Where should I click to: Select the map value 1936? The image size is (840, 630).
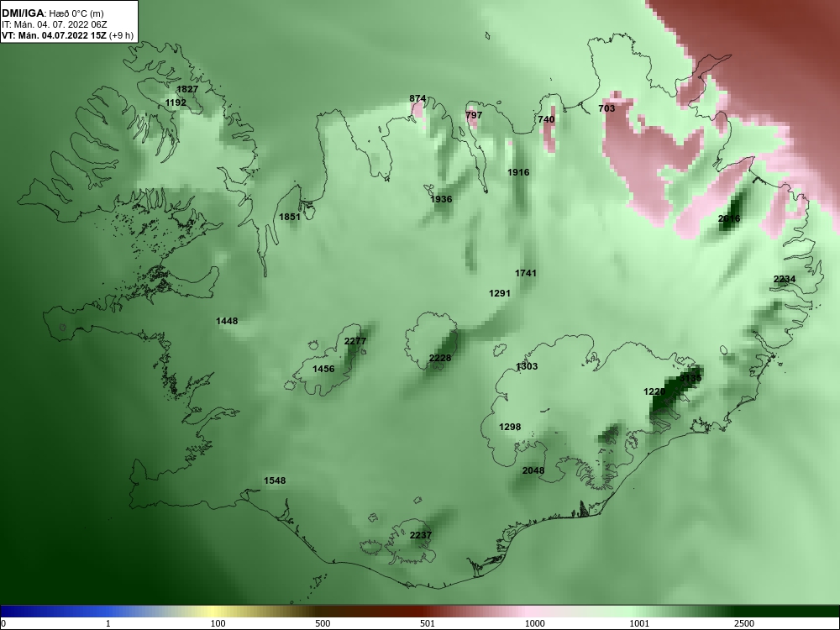[441, 199]
